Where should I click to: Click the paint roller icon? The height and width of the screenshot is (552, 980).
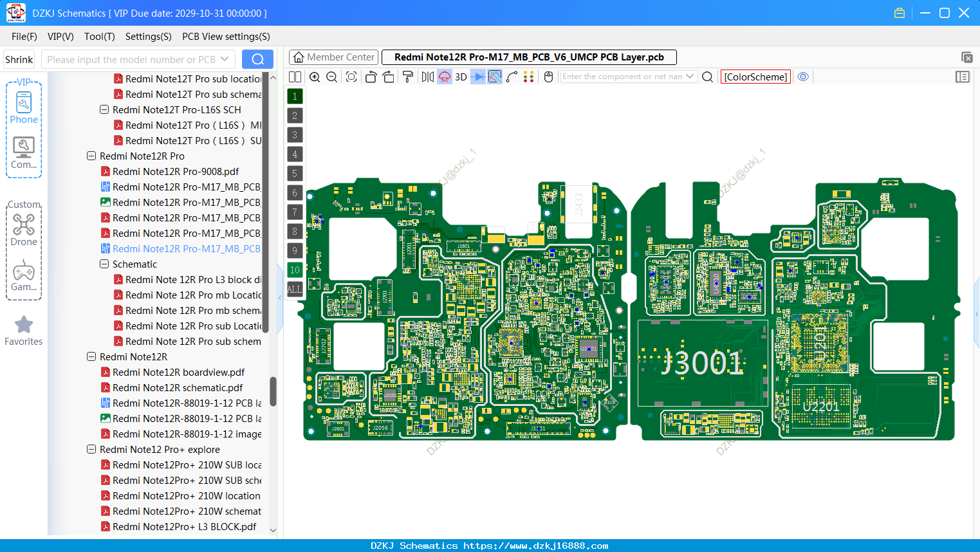tap(408, 77)
